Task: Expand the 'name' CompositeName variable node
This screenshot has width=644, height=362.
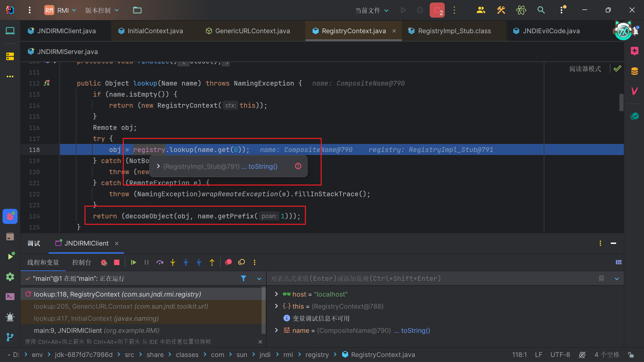Action: click(276, 330)
